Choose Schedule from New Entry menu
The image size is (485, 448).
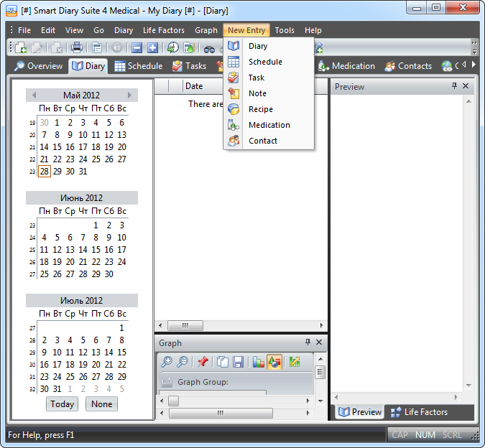coord(269,62)
